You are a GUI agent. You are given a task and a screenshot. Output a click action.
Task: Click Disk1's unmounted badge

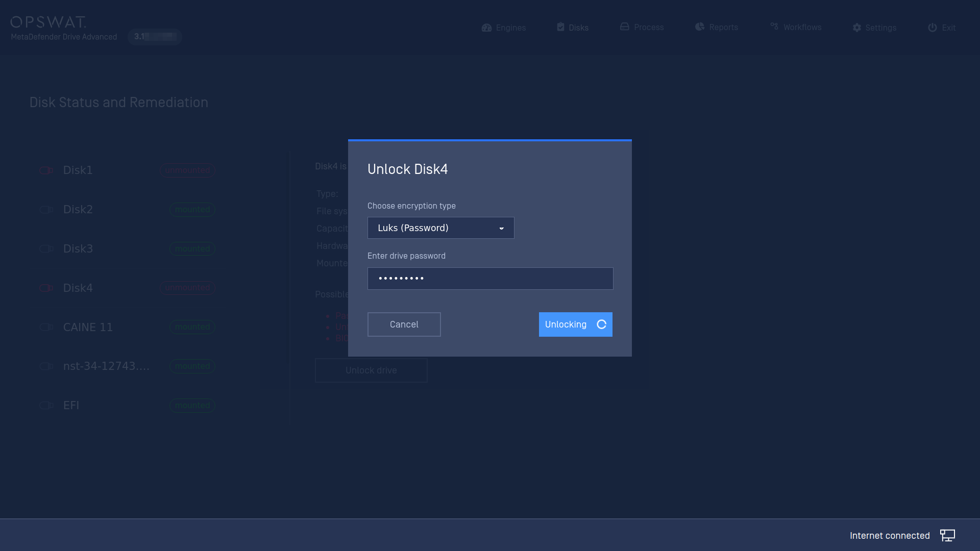pyautogui.click(x=187, y=170)
